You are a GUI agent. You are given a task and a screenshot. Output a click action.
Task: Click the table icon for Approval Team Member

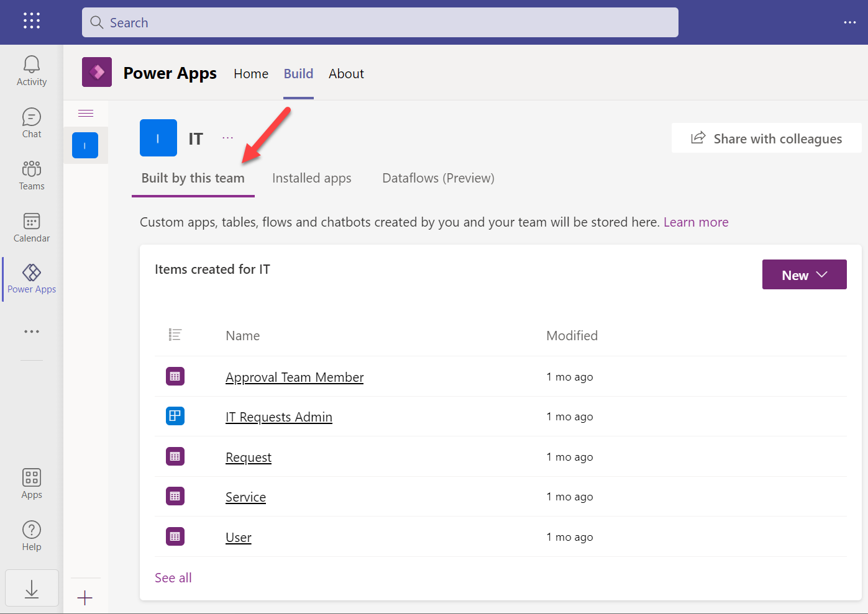coord(175,376)
